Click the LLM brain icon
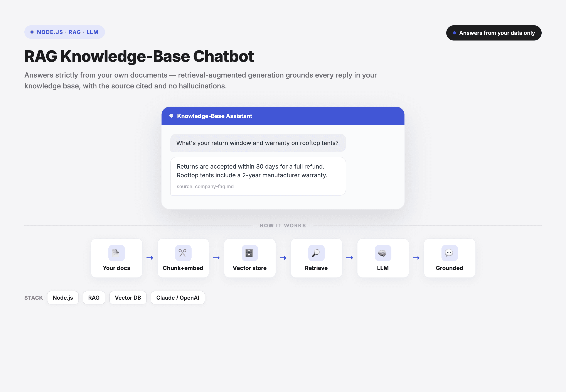The height and width of the screenshot is (392, 566). click(383, 253)
